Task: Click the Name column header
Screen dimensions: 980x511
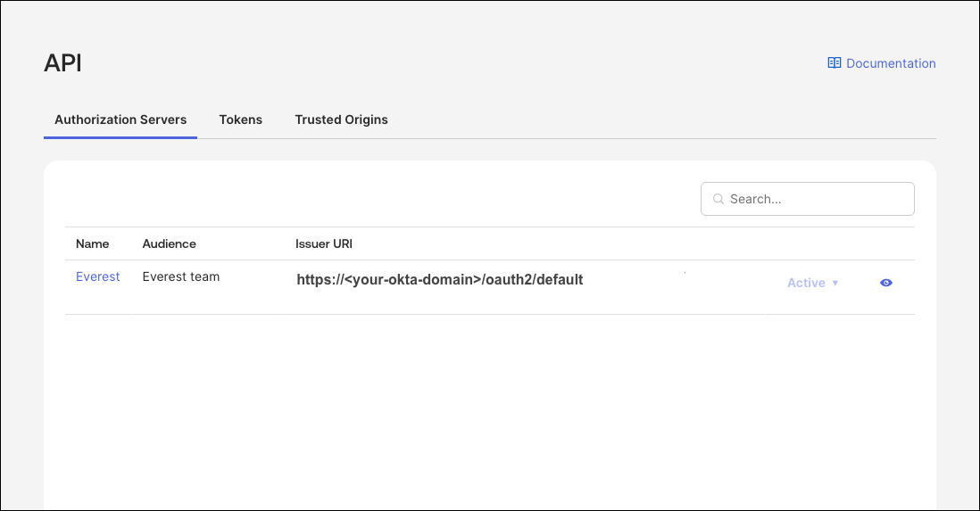Action: click(92, 243)
